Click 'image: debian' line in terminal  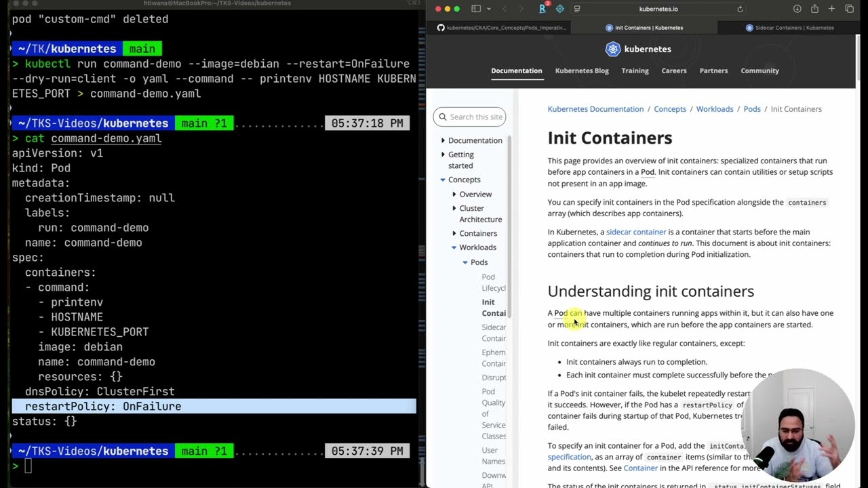point(80,347)
